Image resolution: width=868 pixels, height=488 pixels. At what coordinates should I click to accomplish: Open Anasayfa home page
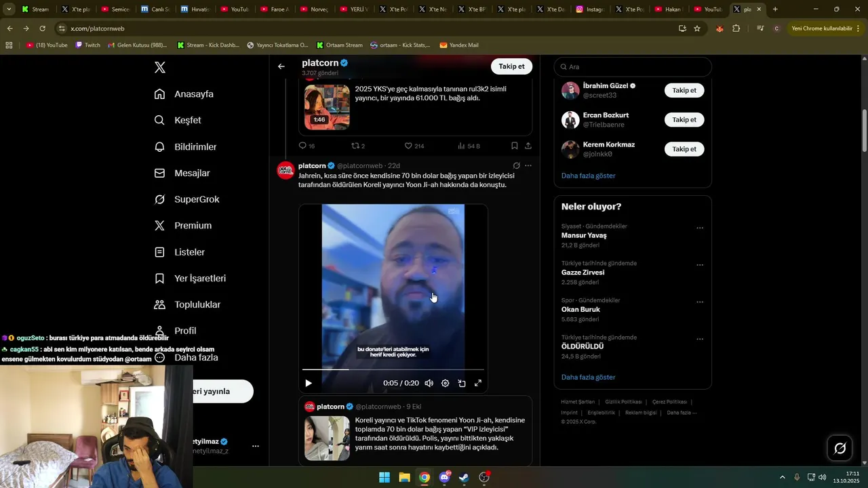[x=184, y=94]
